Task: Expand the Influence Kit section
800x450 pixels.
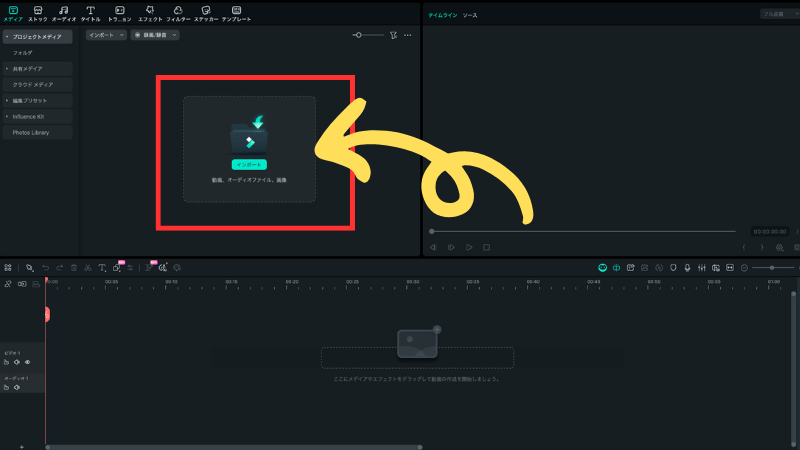Action: point(7,116)
